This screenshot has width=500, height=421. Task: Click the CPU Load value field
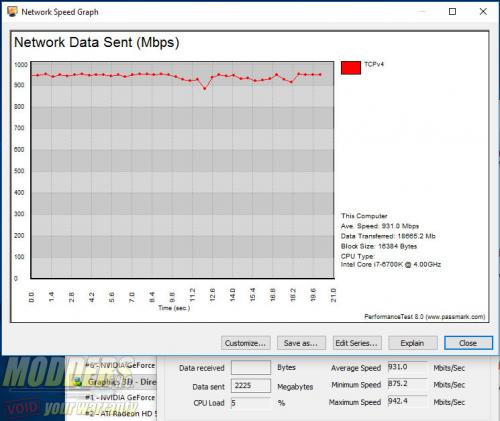[251, 403]
